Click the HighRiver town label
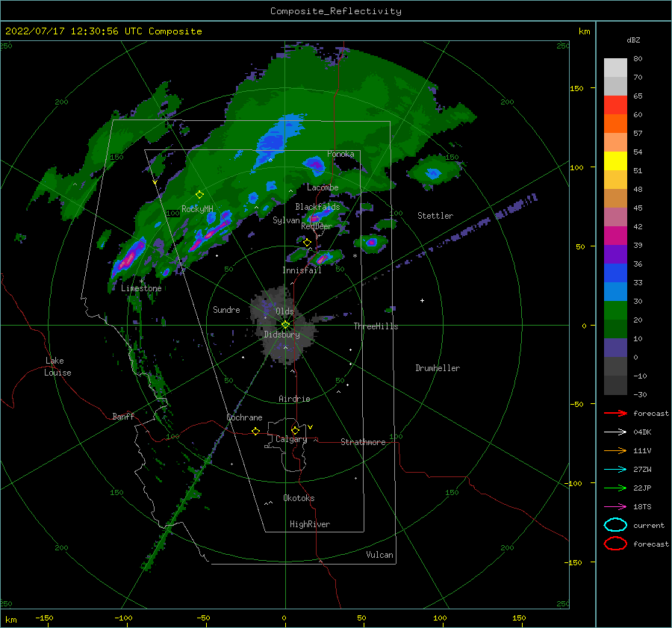The image size is (672, 628). click(310, 524)
